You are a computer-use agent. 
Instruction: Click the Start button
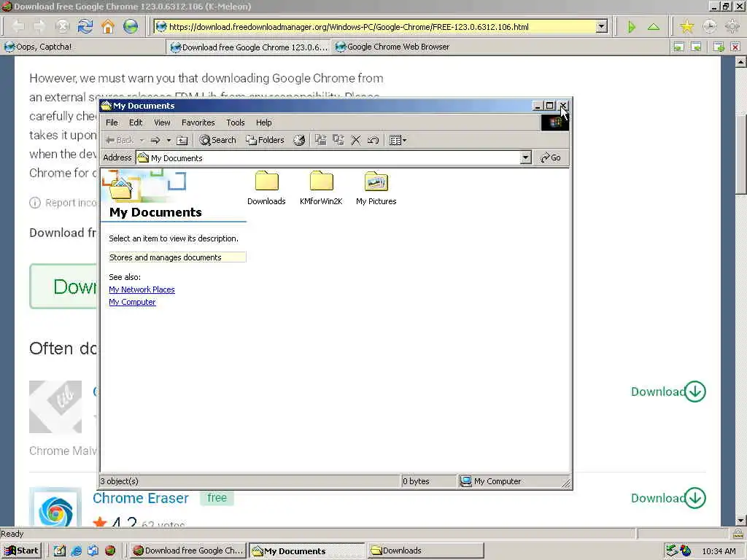pyautogui.click(x=21, y=551)
